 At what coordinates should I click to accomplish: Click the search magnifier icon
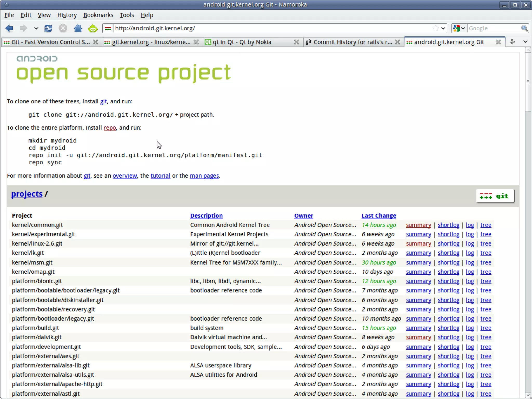pyautogui.click(x=524, y=28)
